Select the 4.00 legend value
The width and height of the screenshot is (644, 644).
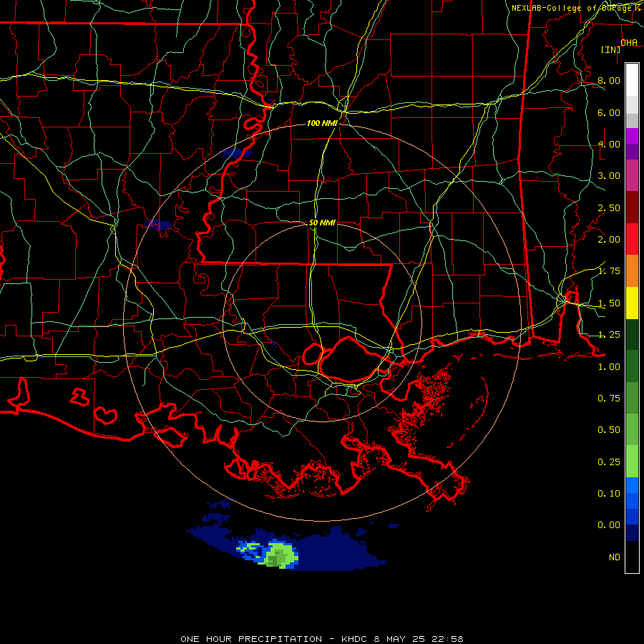coord(609,144)
